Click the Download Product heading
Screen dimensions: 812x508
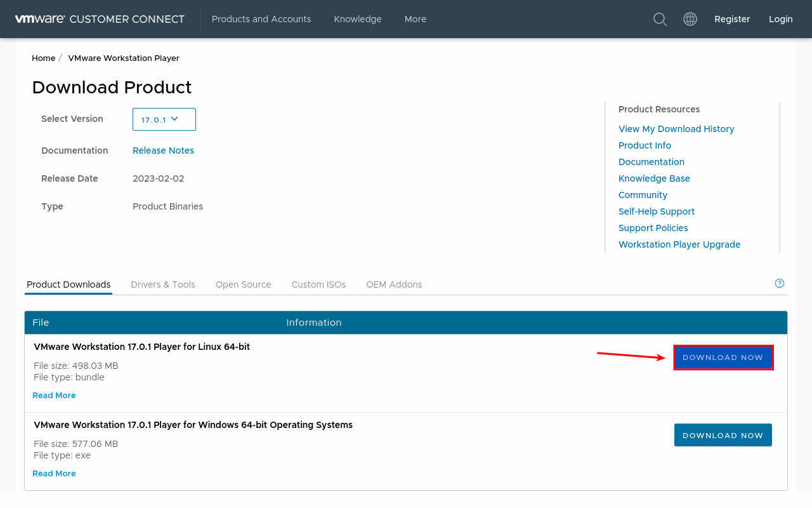pos(112,87)
